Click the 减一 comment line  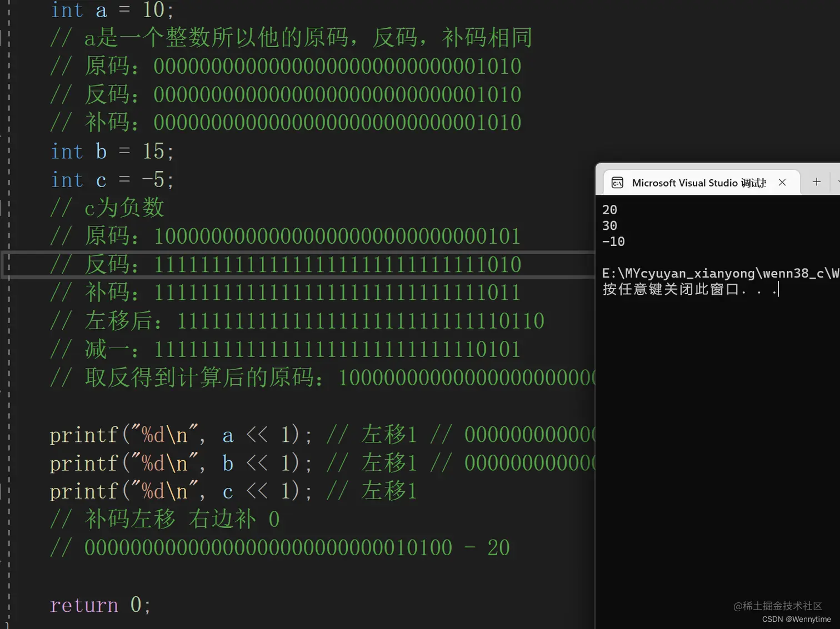pyautogui.click(x=285, y=349)
